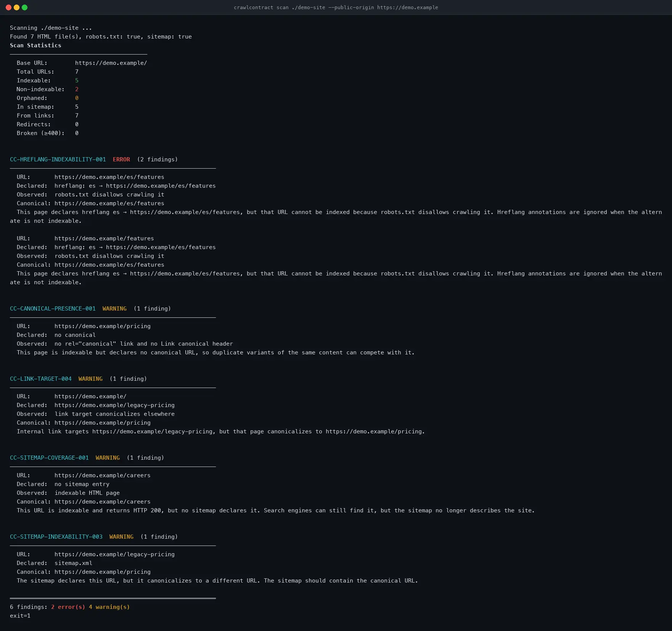Viewport: 672px width, 631px height.
Task: Click the Base URL value https://demo.example/
Action: 111,63
